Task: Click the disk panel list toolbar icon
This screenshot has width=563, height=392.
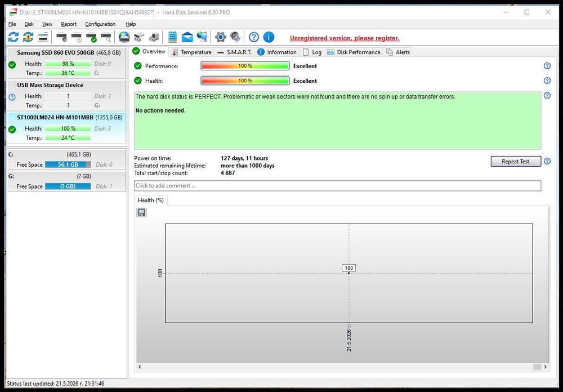Action: 43,37
